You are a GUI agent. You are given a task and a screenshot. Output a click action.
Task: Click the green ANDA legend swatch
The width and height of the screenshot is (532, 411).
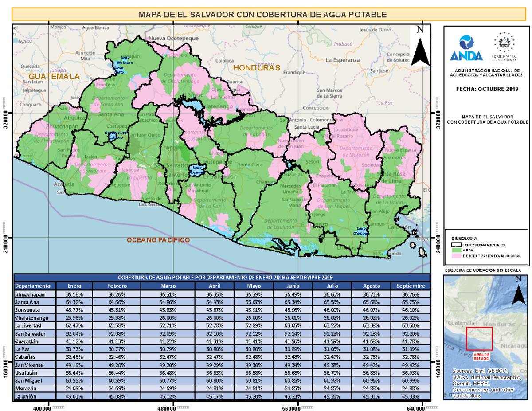click(456, 250)
